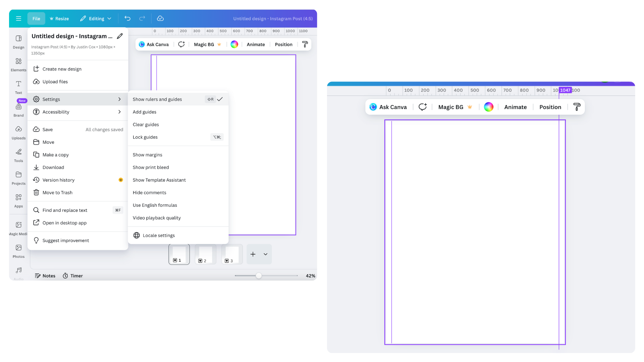Click Magic BG in left window
Viewport: 644px width, 362px height.
point(208,44)
